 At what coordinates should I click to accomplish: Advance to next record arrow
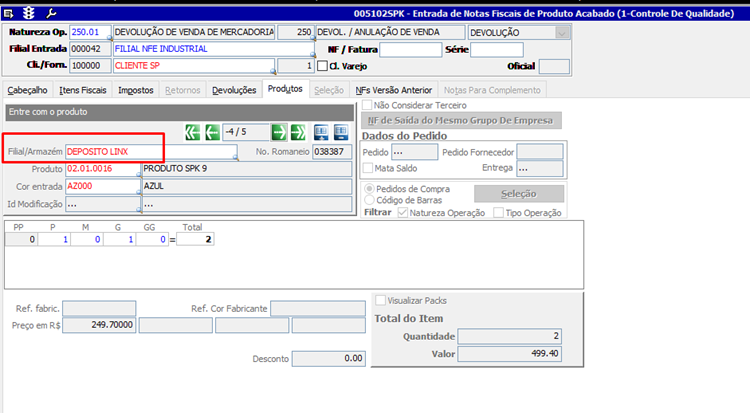279,132
